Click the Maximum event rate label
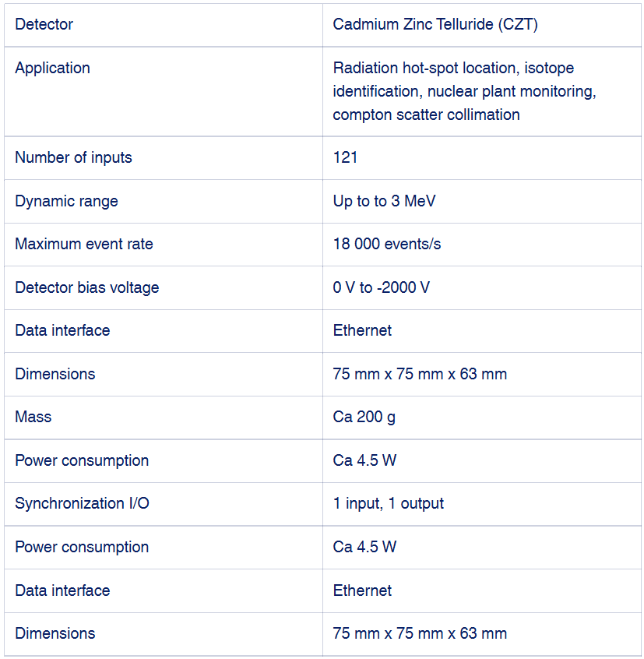Viewport: 644px width, 659px height. [83, 244]
